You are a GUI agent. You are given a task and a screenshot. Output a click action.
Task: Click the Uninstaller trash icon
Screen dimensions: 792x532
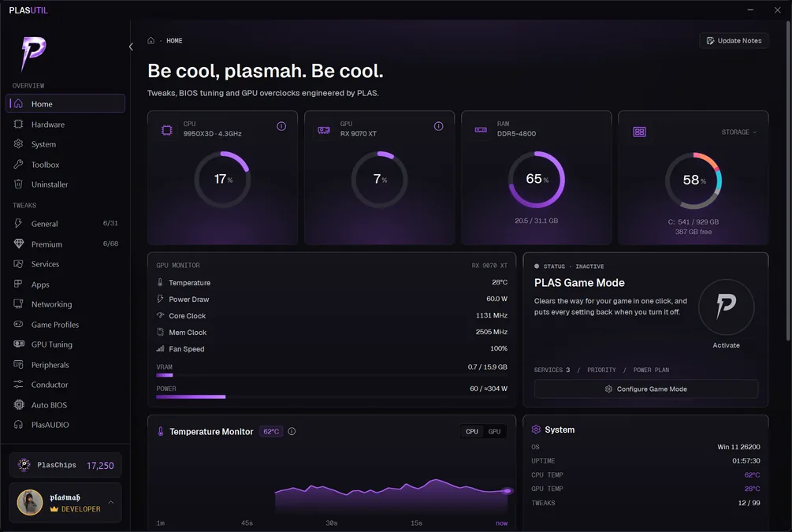[x=18, y=184]
